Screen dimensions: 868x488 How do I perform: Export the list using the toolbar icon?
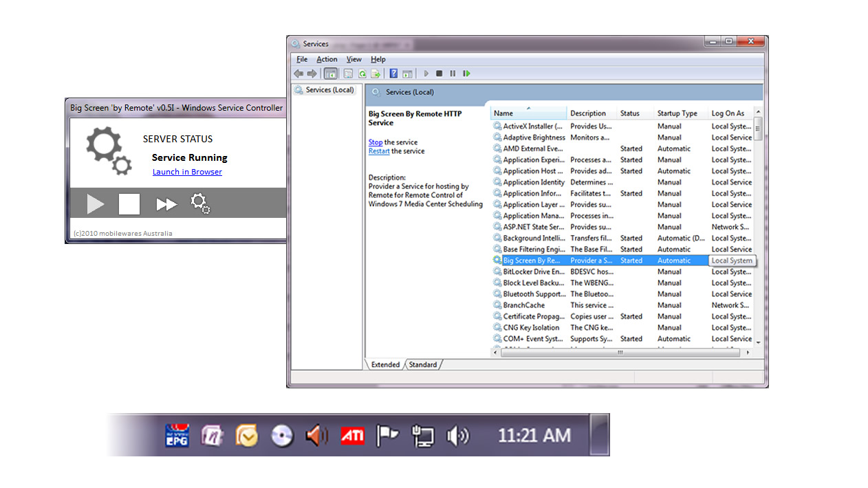click(376, 74)
